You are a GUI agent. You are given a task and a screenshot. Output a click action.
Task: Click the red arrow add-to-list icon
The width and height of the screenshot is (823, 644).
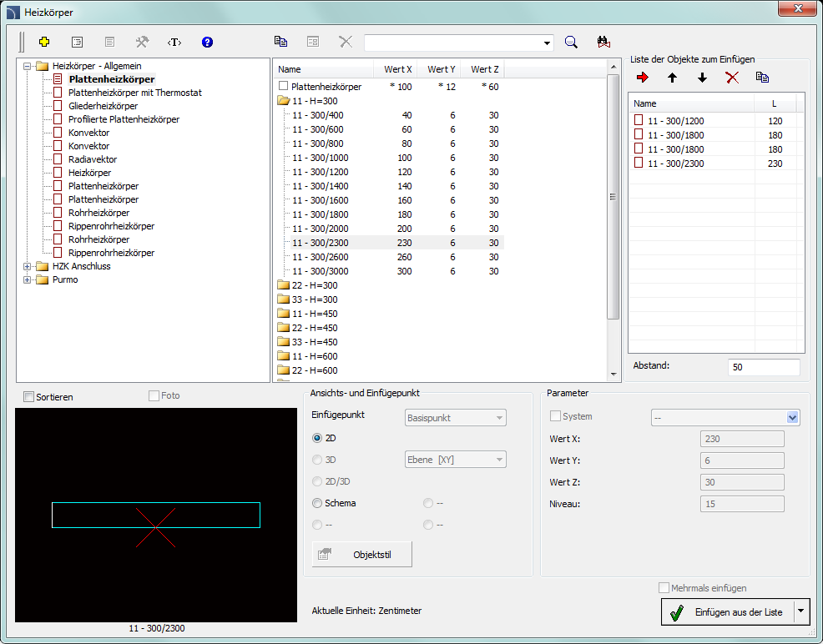642,78
